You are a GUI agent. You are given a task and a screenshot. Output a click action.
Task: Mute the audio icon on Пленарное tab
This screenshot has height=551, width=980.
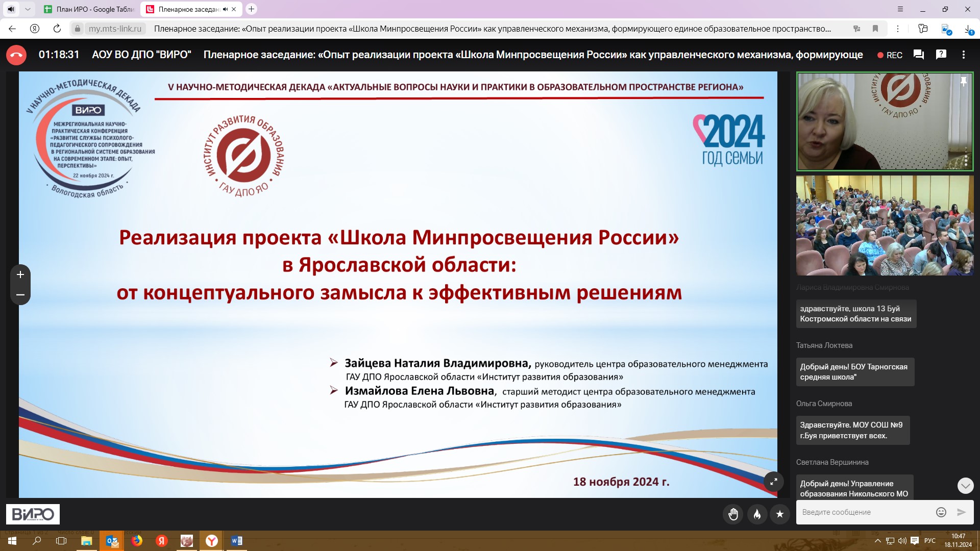pos(225,9)
